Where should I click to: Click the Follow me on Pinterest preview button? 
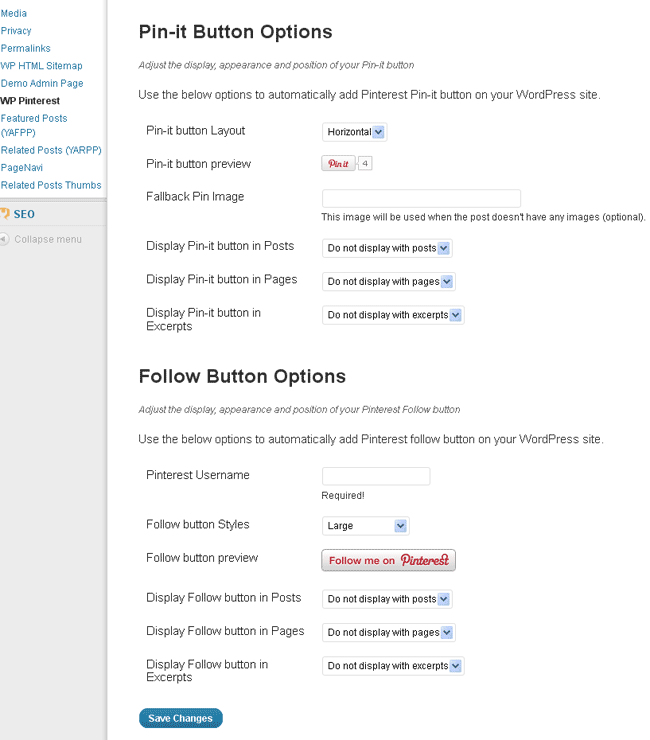point(388,560)
